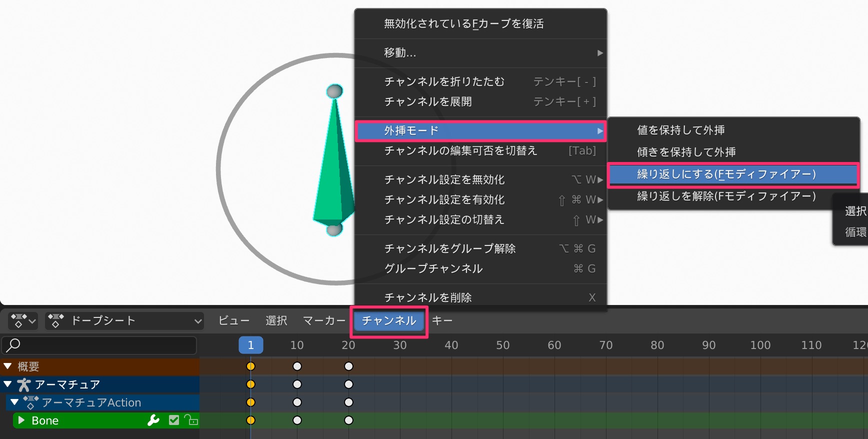Collapse the 概要 summary row

(7, 366)
